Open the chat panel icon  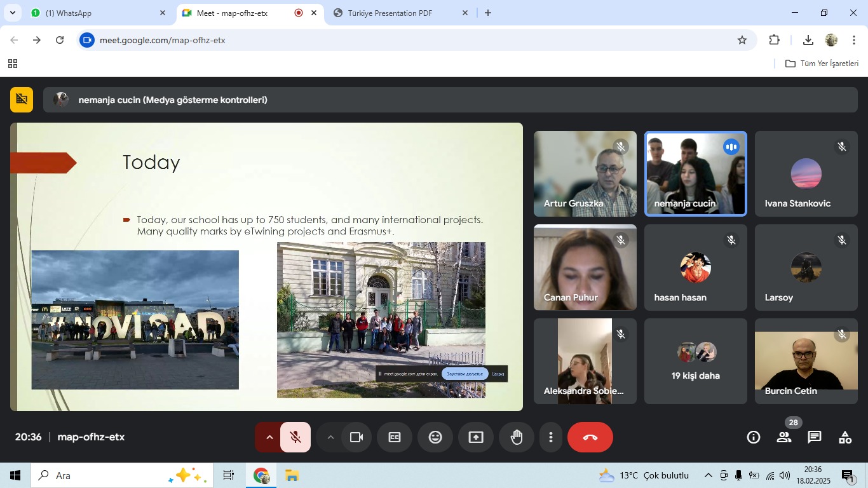(x=815, y=437)
